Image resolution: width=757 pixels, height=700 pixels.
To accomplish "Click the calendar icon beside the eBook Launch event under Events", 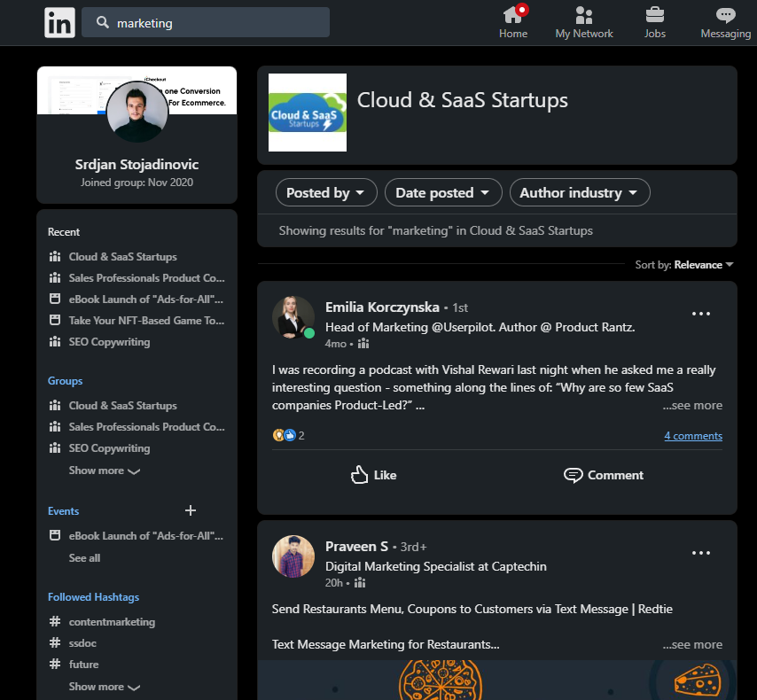I will coord(55,535).
